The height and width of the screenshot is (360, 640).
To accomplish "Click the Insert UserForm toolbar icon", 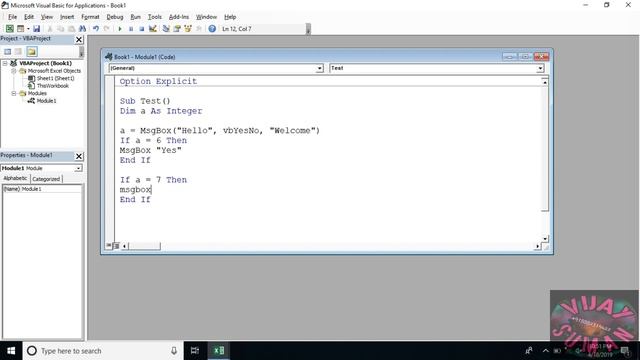I will click(20, 29).
